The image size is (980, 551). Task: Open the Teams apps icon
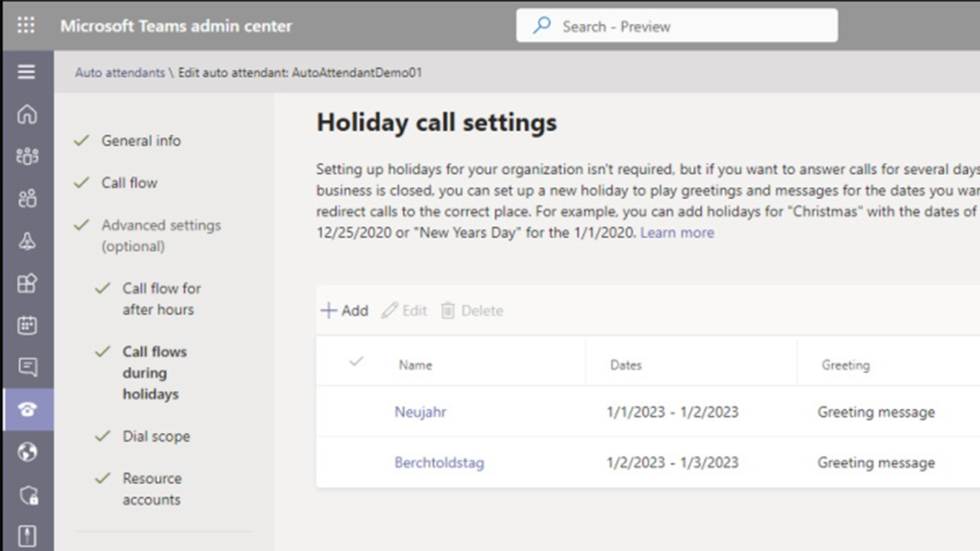coord(28,283)
